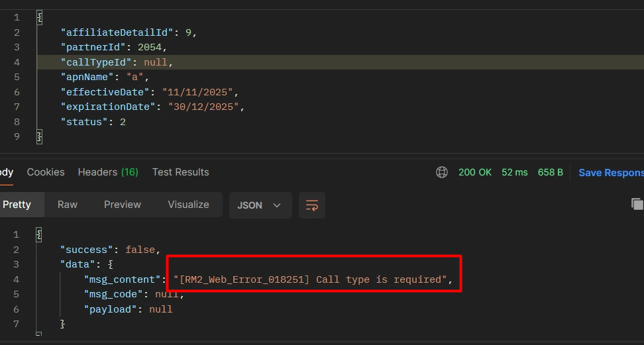Image resolution: width=644 pixels, height=345 pixels.
Task: Click the globe network info icon
Action: coord(442,172)
